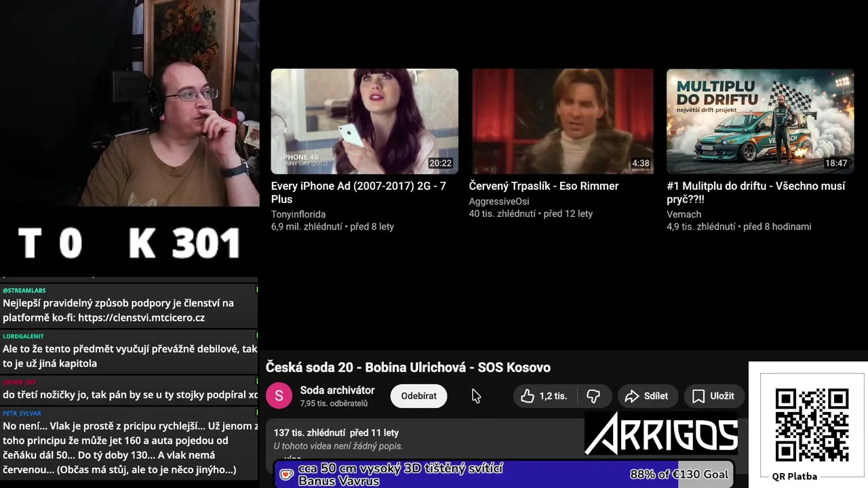This screenshot has height=488, width=868.
Task: Click the heart icon on the goal bar
Action: pyautogui.click(x=286, y=474)
